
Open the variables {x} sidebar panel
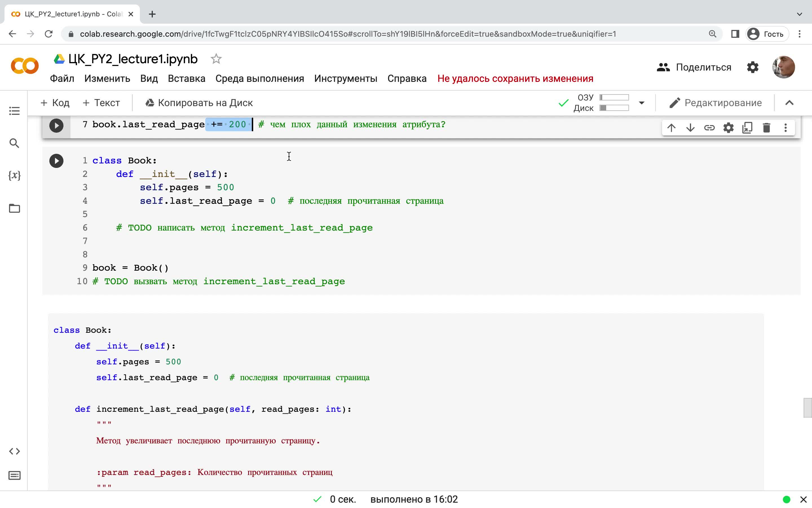tap(14, 175)
